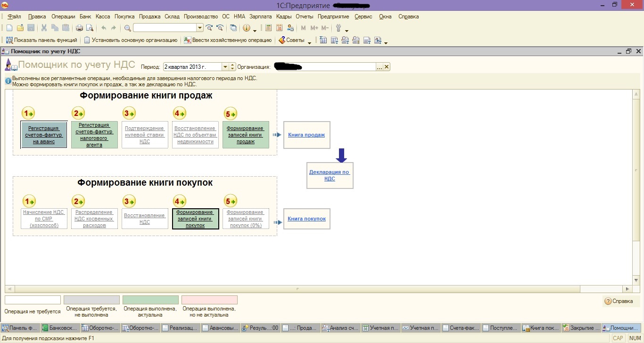Click the Find Previous icon
This screenshot has height=343, width=644.
coord(219,28)
